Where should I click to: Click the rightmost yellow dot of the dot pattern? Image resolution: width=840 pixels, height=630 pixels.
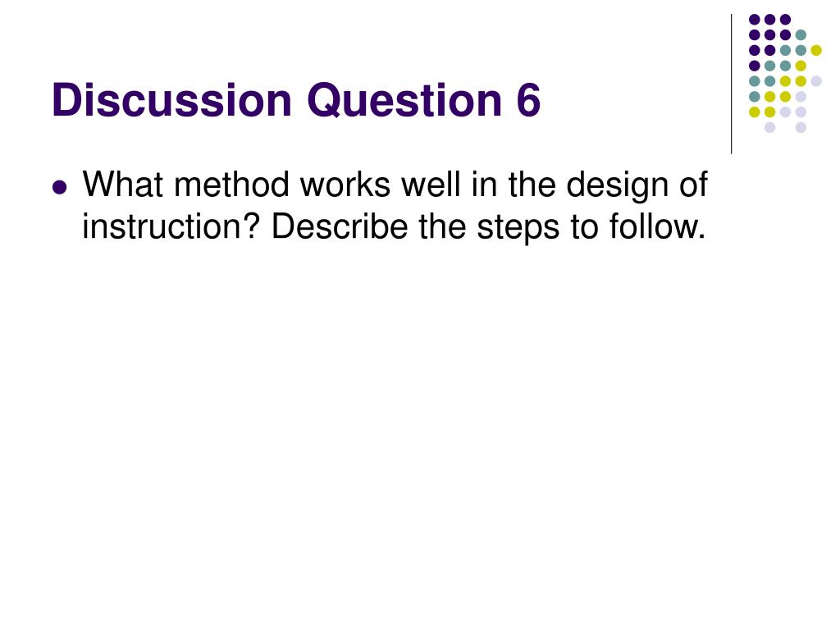click(x=816, y=50)
